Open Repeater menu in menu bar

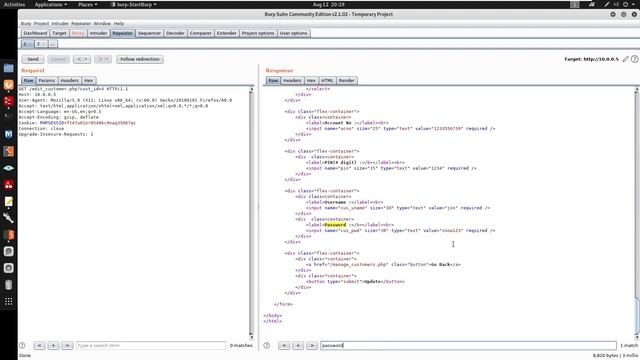click(81, 24)
